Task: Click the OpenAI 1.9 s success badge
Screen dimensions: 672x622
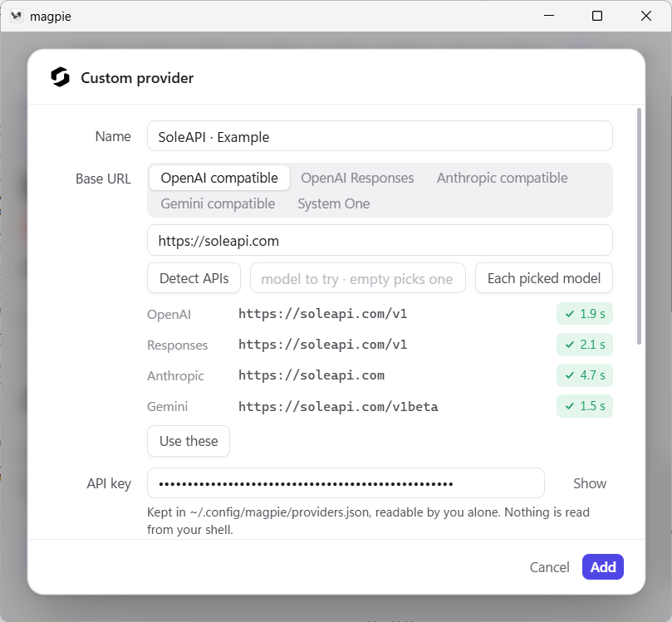Action: [585, 314]
